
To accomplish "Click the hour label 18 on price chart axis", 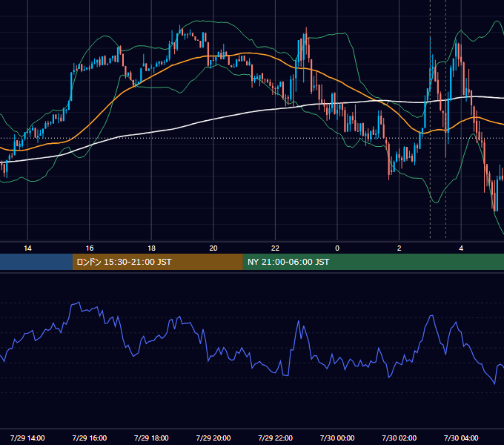I will coord(151,248).
